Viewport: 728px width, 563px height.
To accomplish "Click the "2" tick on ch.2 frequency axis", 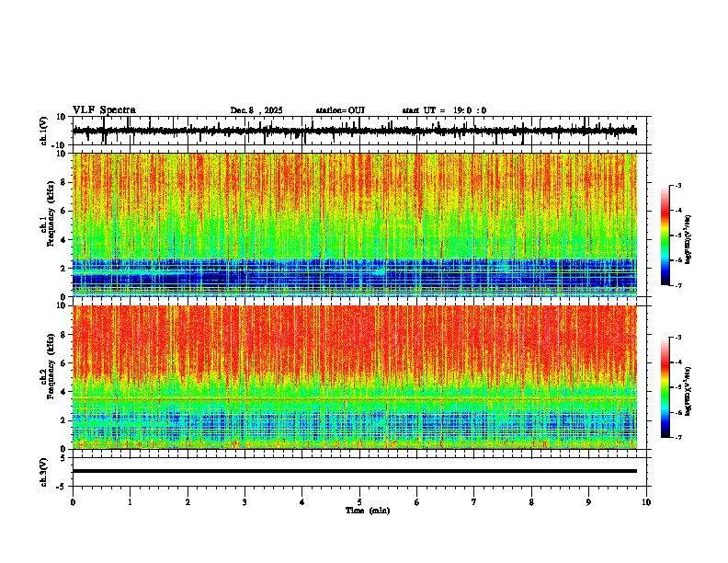I will coord(64,420).
